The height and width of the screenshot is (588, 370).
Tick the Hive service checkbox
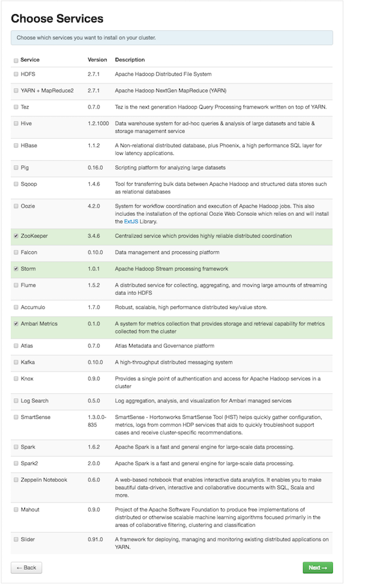(16, 123)
